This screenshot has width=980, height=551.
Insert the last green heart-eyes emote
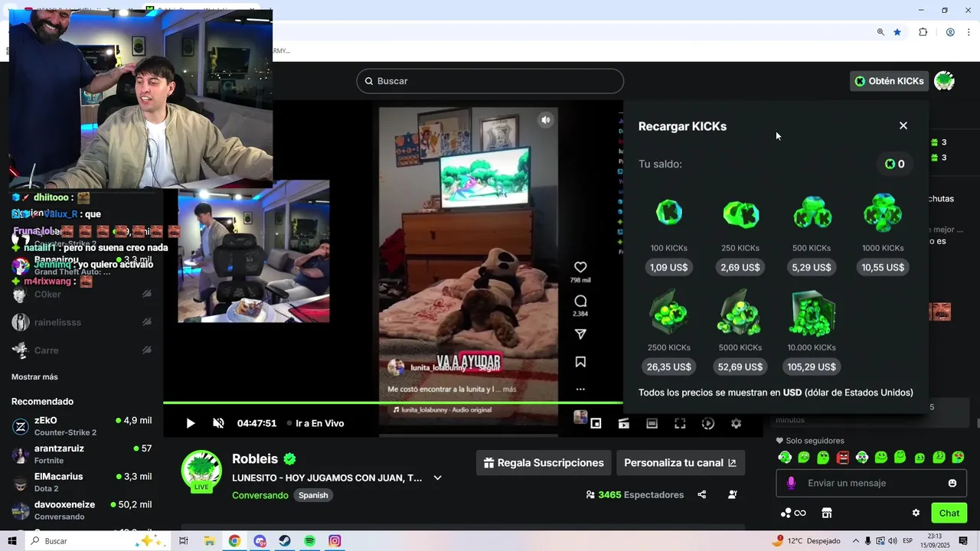pyautogui.click(x=958, y=458)
